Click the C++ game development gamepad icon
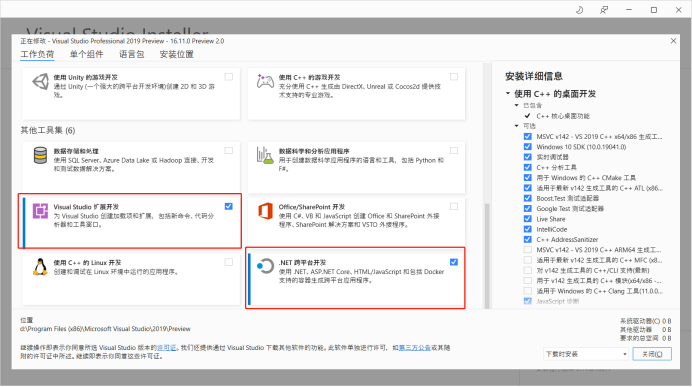Screen dimensions: 692x387 265,81
